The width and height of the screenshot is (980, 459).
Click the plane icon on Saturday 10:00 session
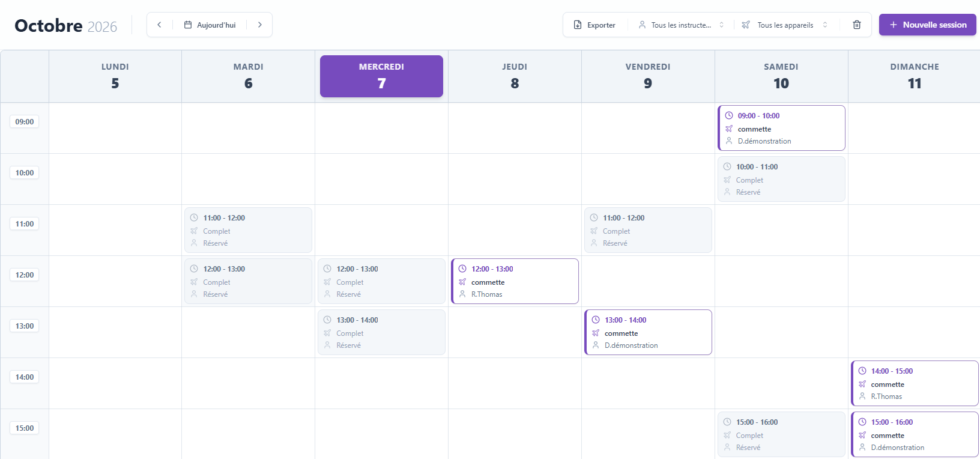pos(727,180)
